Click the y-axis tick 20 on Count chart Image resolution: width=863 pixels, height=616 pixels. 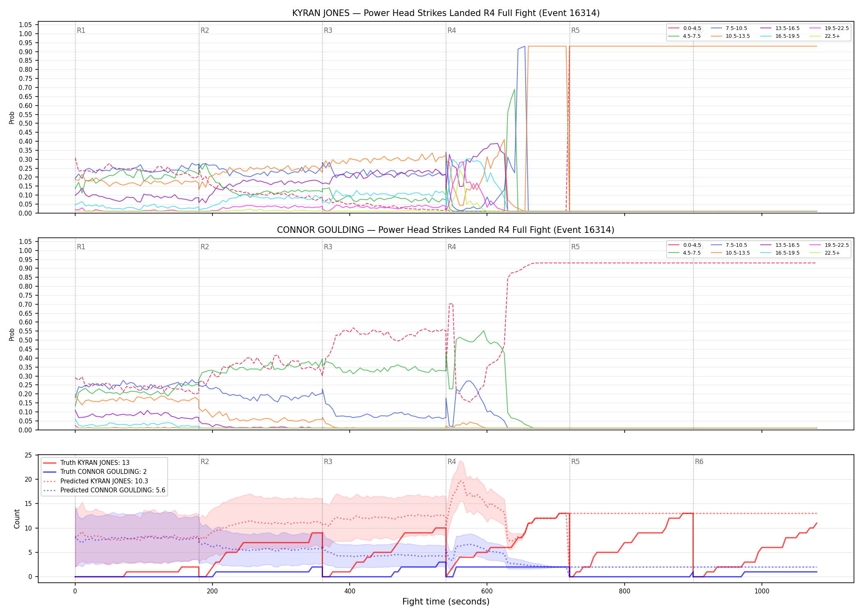(28, 479)
